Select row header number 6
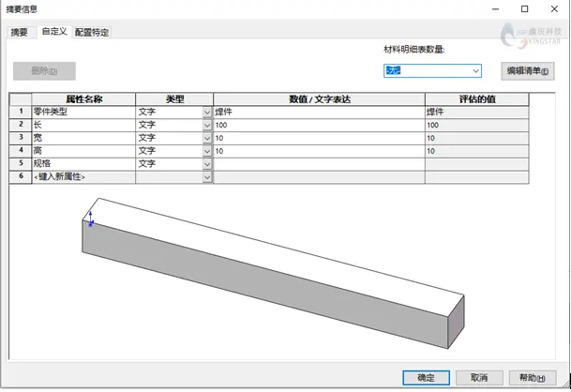Viewport: 571px width, 392px height. [21, 176]
